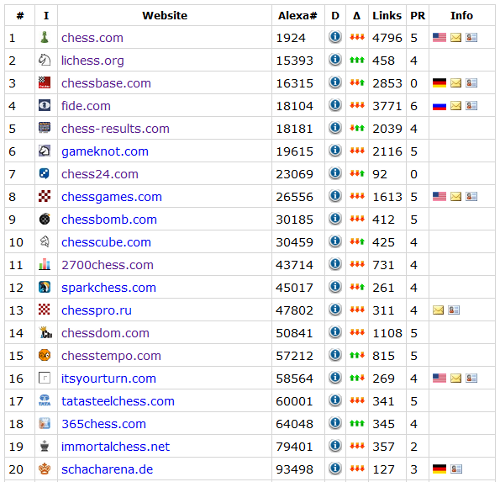The image size is (500, 482).
Task: Open contact card icon for fide.com
Action: tap(471, 106)
